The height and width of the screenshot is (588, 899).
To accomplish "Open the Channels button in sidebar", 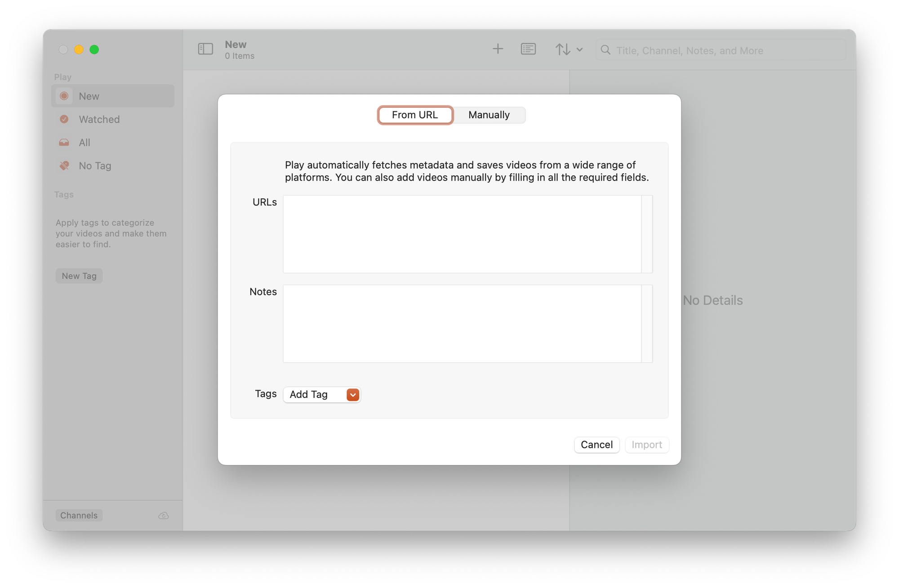I will pos(79,516).
